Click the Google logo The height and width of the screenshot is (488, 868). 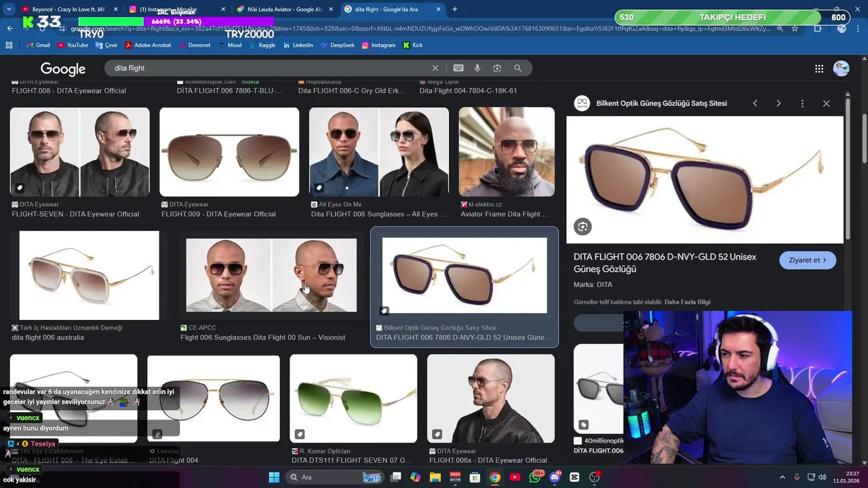(63, 68)
